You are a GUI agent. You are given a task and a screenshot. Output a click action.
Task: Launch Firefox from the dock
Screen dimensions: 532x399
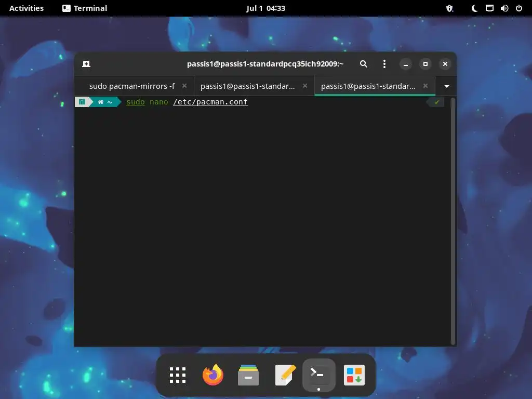(x=212, y=375)
